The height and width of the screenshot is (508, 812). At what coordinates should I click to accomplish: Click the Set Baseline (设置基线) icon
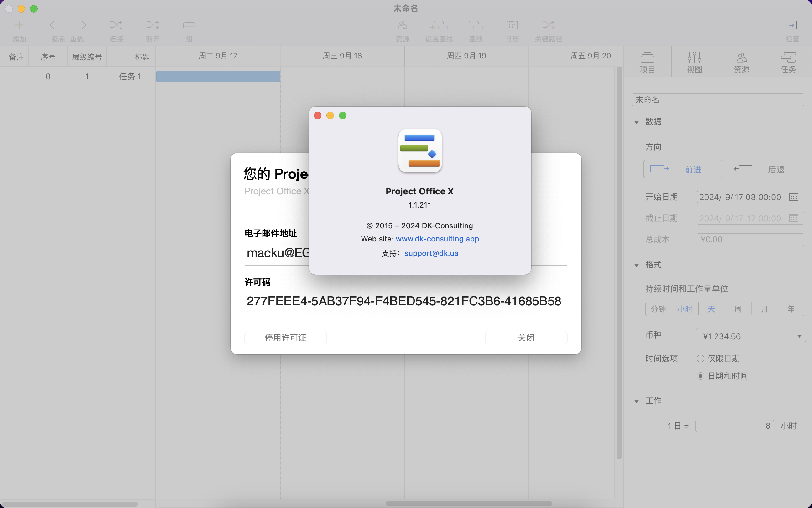coord(439,25)
